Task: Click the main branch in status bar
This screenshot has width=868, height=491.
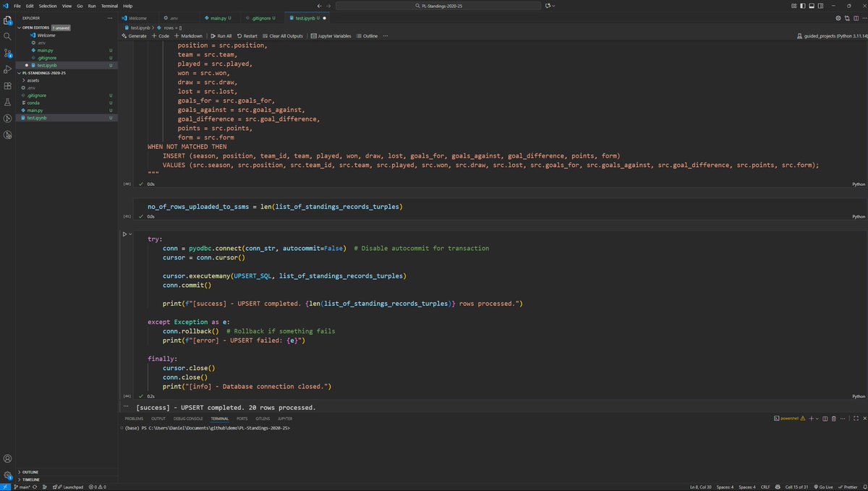Action: [x=23, y=487]
